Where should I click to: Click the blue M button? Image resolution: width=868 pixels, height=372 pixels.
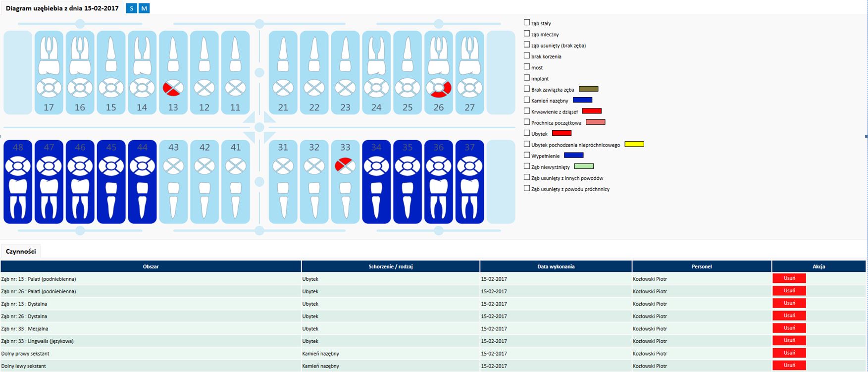[x=144, y=8]
